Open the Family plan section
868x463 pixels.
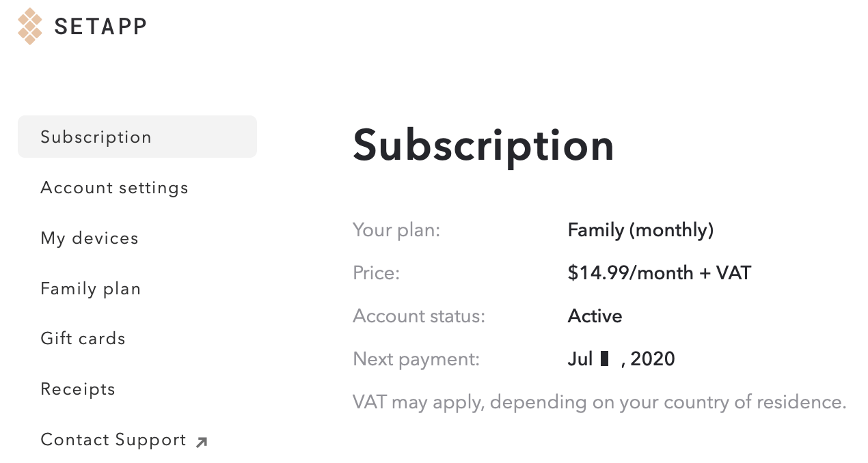[91, 289]
